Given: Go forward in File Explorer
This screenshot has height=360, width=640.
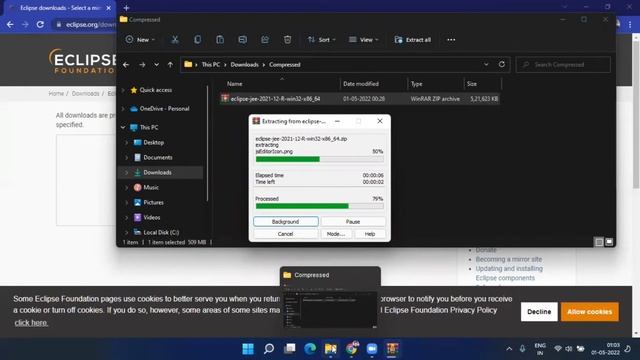Looking at the screenshot, I should [142, 64].
